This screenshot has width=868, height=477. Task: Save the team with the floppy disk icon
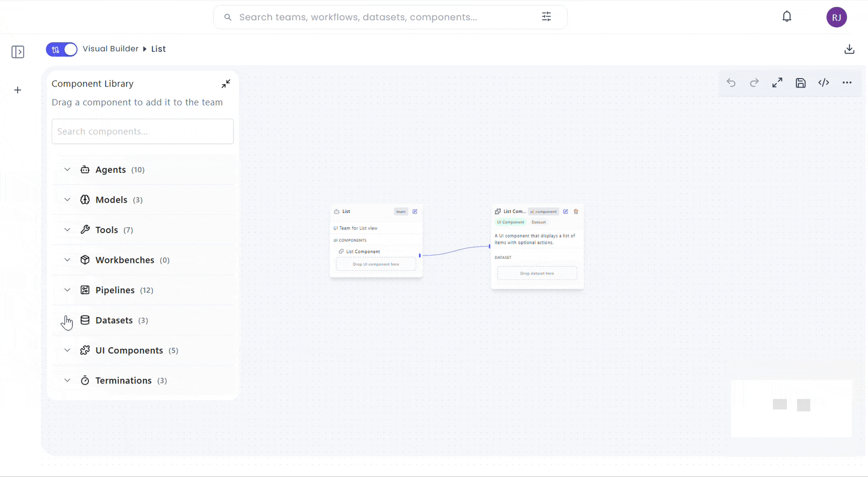[x=800, y=83]
